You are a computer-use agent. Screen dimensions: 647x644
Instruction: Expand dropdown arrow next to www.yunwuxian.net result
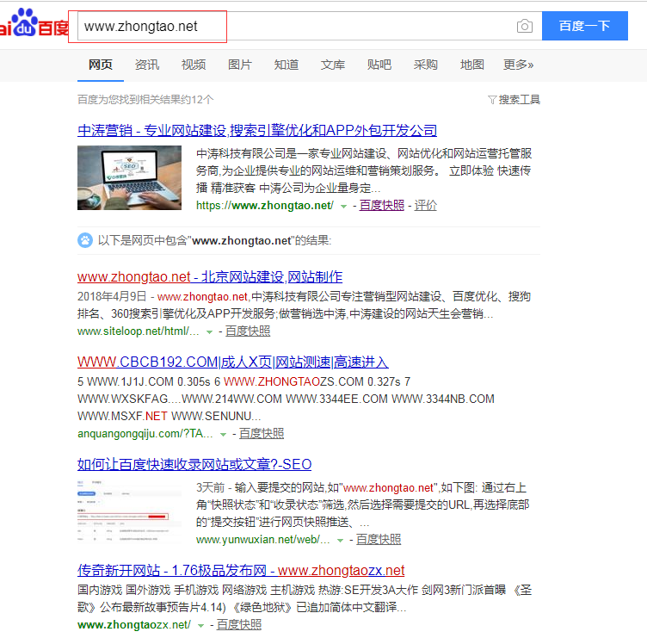click(x=342, y=540)
